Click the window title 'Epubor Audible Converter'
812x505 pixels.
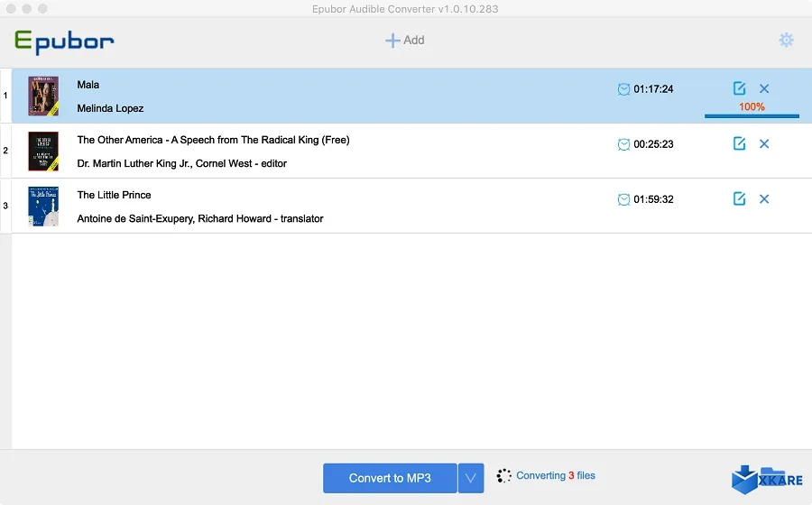(x=405, y=9)
